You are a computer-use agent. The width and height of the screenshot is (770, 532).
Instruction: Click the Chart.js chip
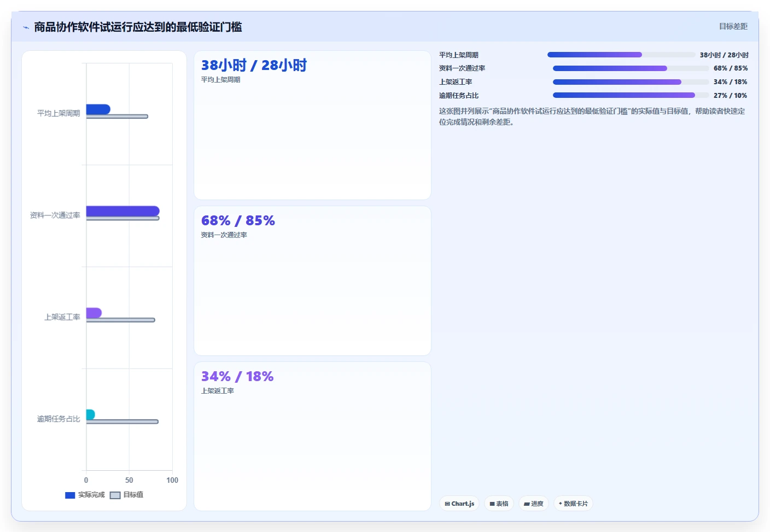click(459, 504)
